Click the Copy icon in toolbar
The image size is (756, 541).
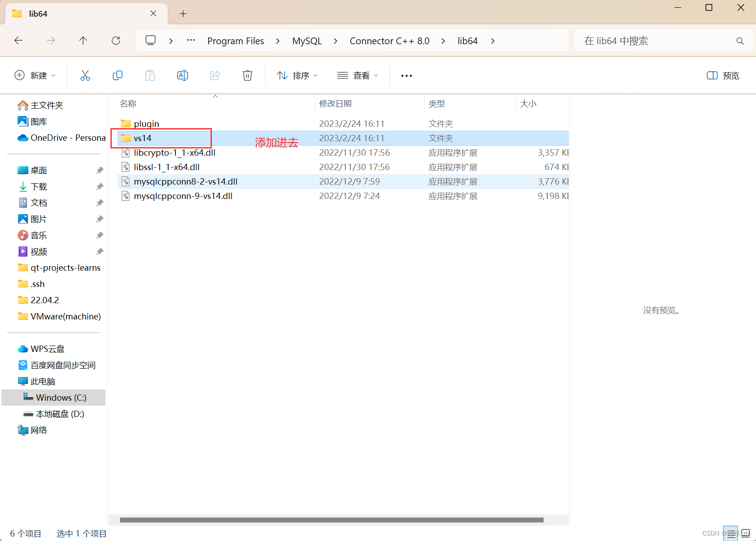click(x=118, y=75)
